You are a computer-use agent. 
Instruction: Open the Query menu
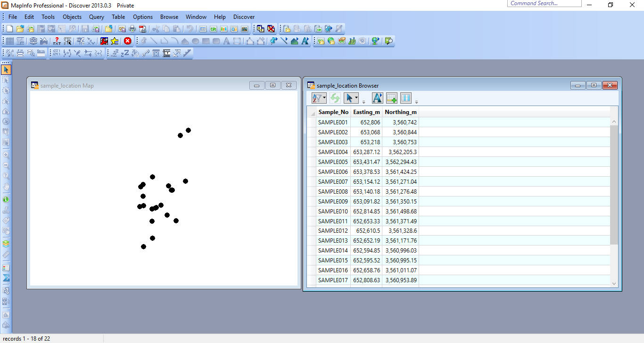pyautogui.click(x=96, y=17)
